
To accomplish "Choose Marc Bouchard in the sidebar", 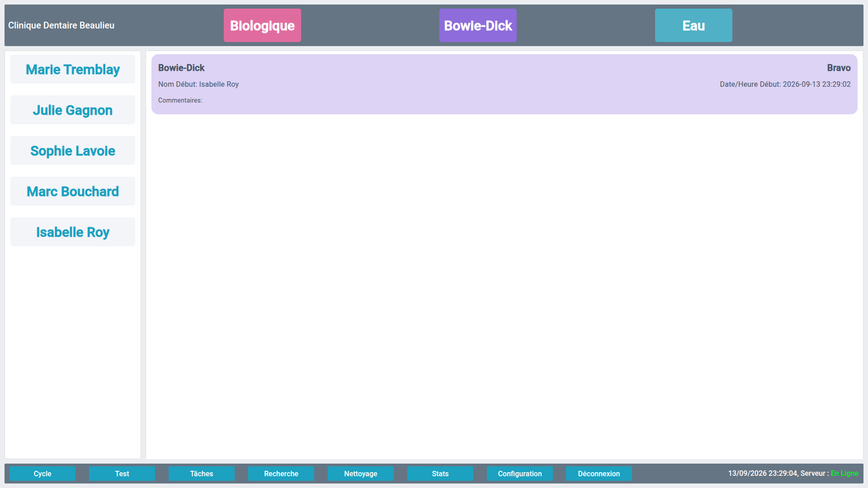I will pyautogui.click(x=73, y=191).
